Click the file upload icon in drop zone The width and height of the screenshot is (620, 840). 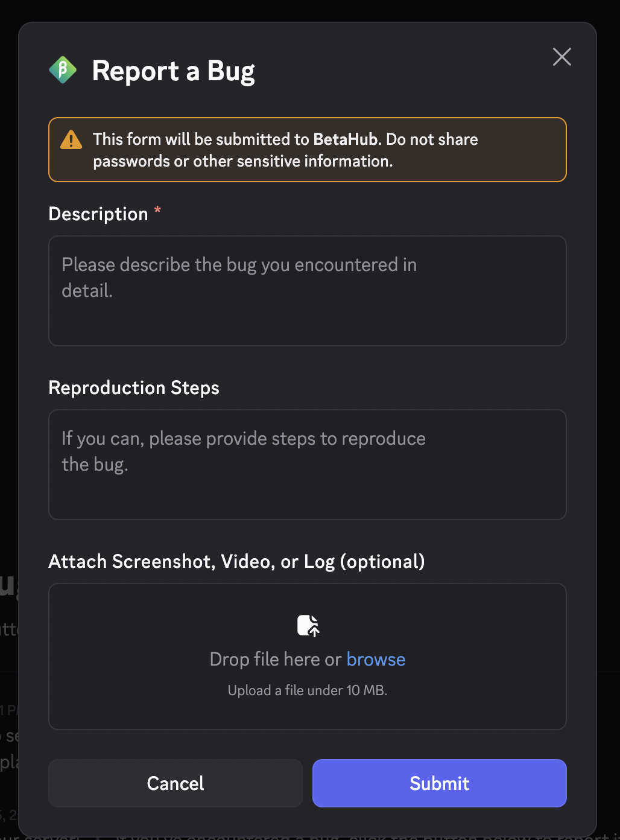[x=308, y=625]
